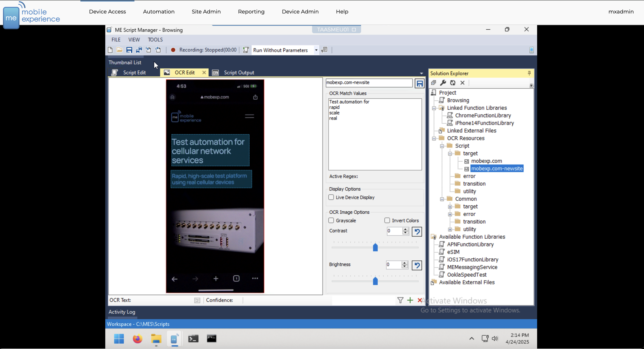Image resolution: width=644 pixels, height=349 pixels.
Task: Open the Reporting navigation link
Action: point(251,12)
